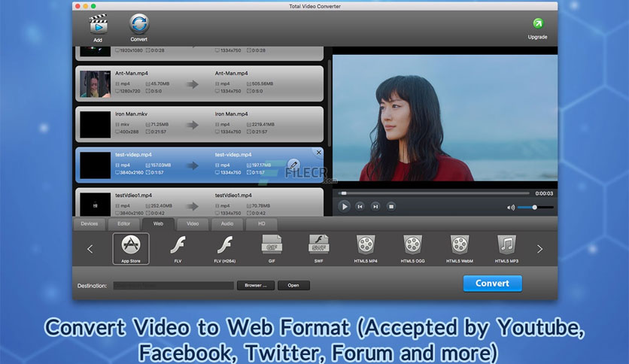Click the 505.56MB output size
629x364 pixels.
263,83
